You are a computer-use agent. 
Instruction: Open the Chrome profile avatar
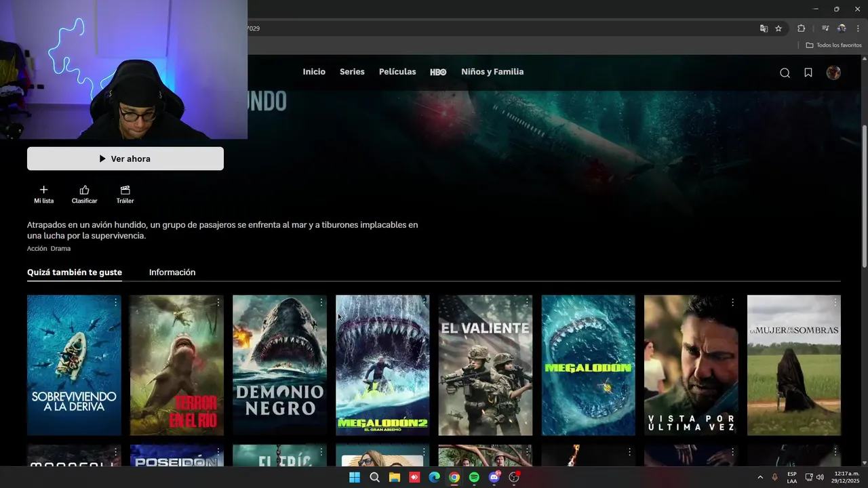point(842,28)
